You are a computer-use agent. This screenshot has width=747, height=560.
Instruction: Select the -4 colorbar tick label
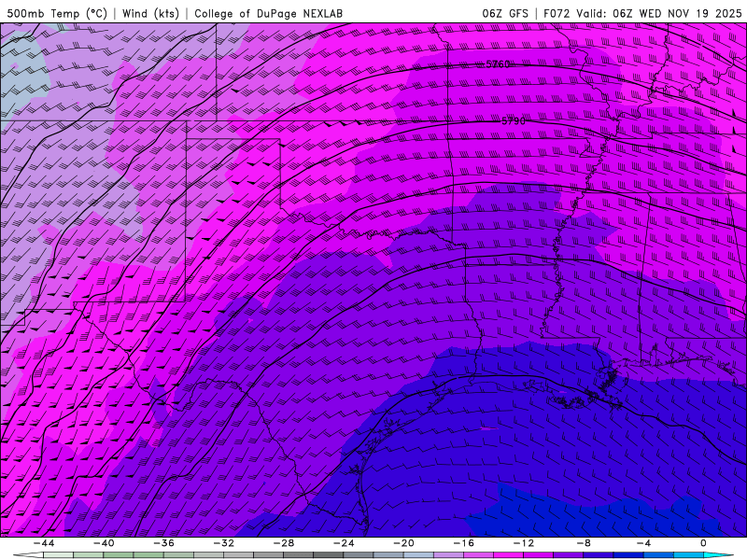pos(643,543)
